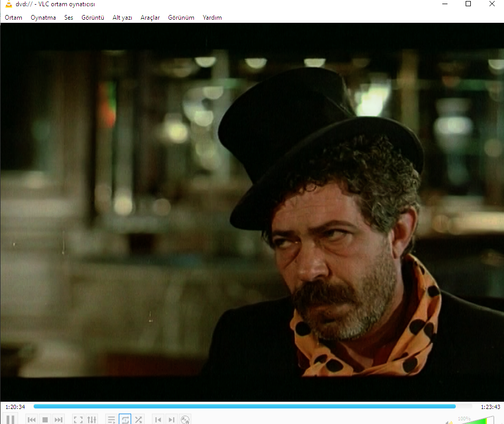The image size is (504, 424).
Task: Close the VLC window
Action: point(492,4)
